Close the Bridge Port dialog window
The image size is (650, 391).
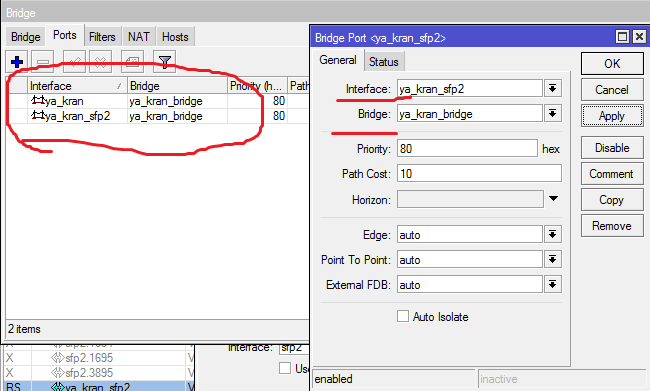tap(639, 36)
